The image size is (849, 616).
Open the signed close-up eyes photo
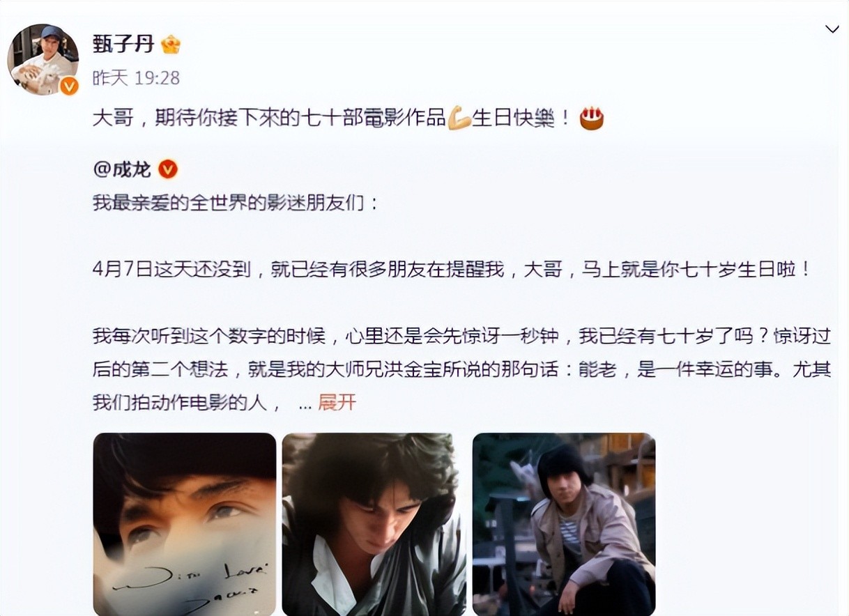point(185,524)
